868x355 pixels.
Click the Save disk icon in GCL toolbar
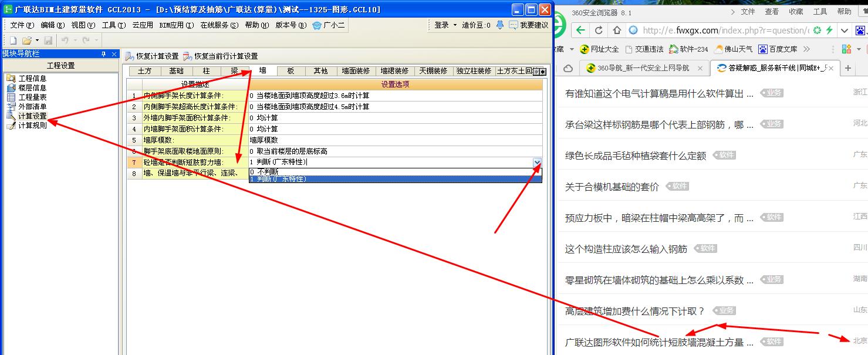point(48,40)
